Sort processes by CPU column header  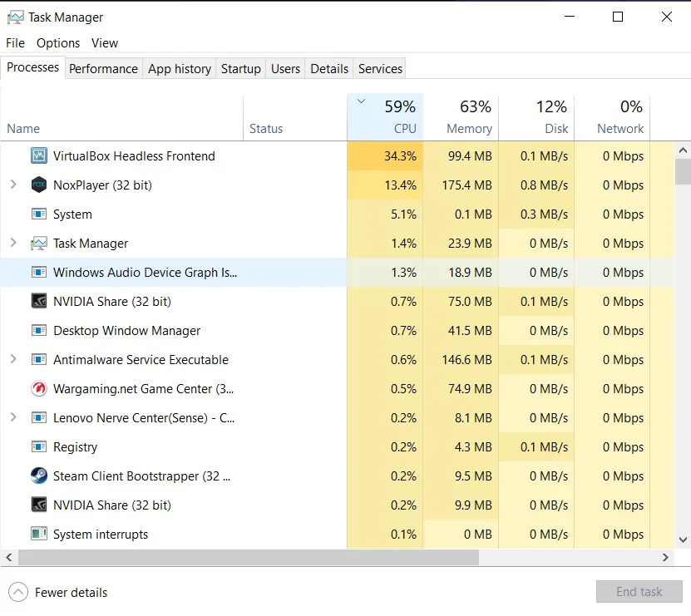click(x=385, y=116)
